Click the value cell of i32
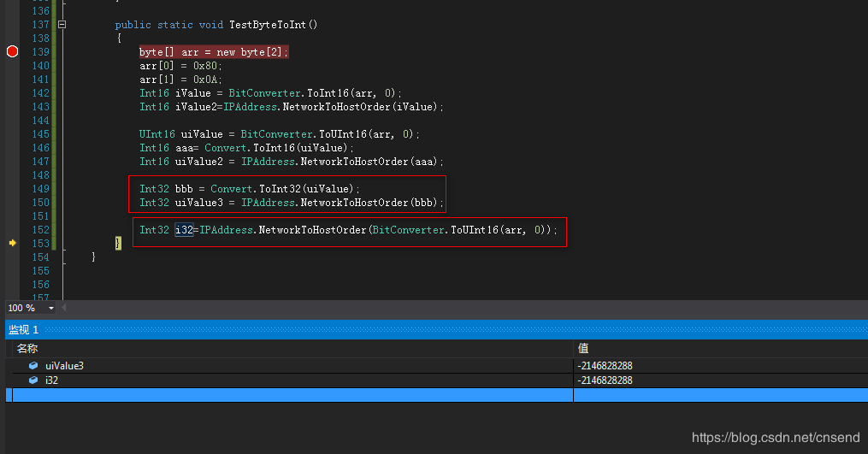868x454 pixels. (605, 380)
